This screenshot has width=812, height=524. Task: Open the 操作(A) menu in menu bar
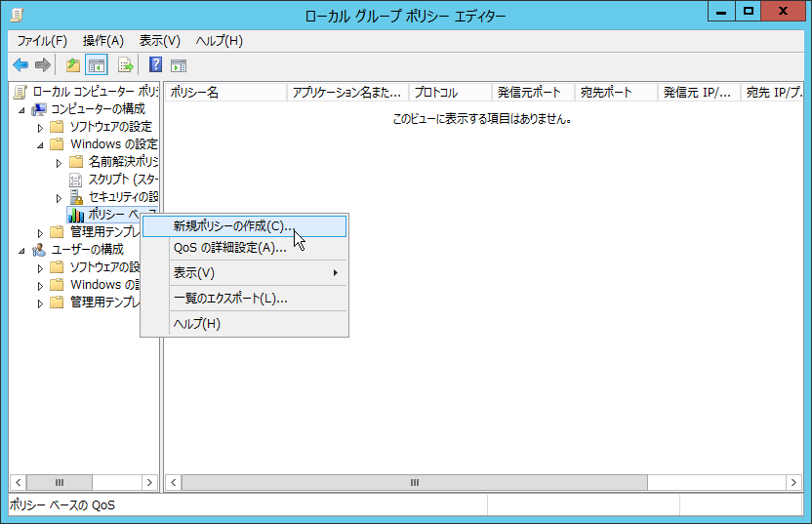[103, 41]
